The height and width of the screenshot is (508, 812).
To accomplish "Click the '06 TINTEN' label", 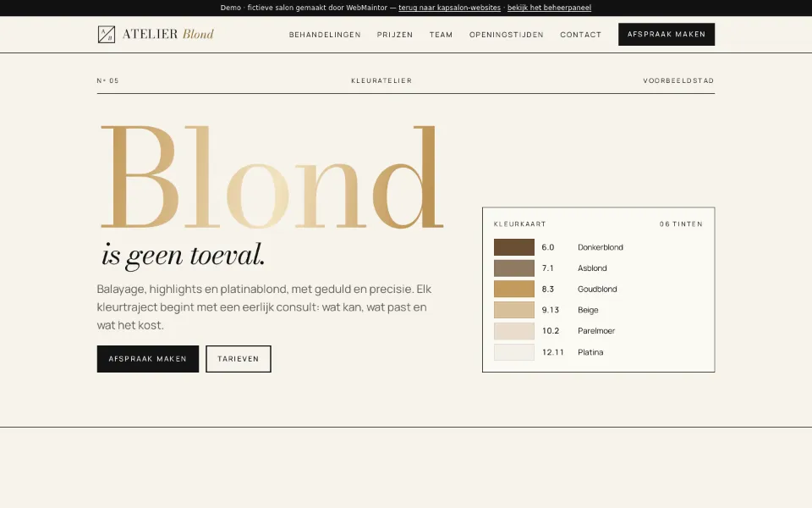I will (x=681, y=224).
